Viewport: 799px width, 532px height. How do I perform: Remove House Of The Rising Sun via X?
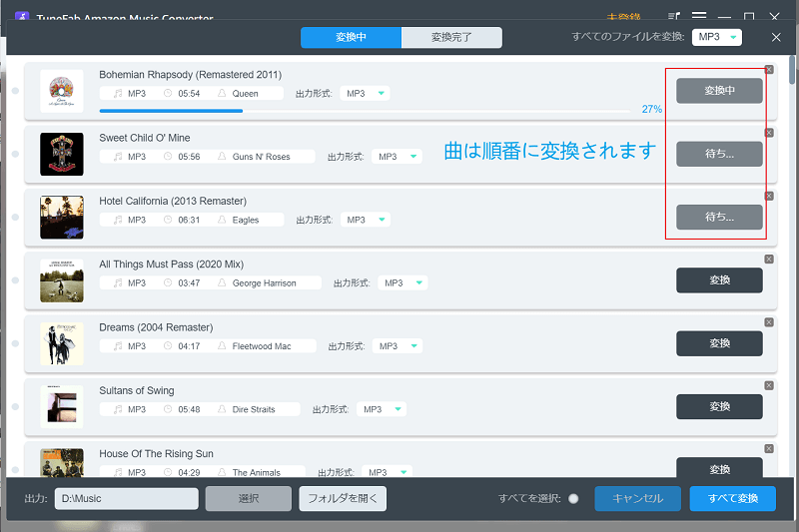coord(769,448)
